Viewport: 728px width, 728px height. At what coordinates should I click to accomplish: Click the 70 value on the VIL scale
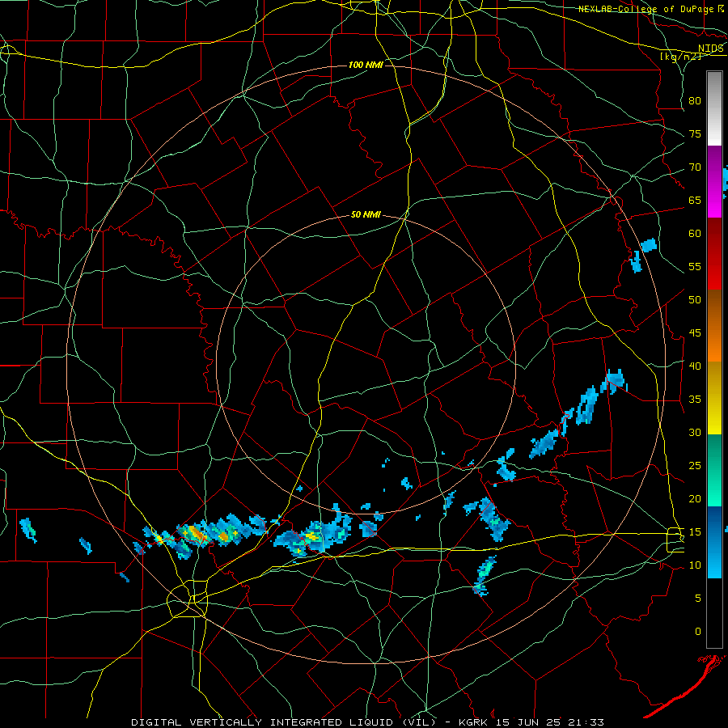(695, 167)
